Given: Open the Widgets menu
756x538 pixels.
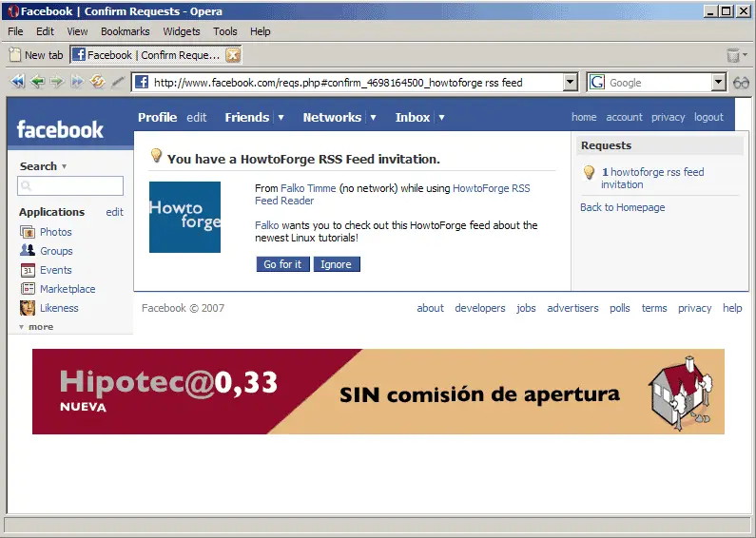Looking at the screenshot, I should (182, 31).
